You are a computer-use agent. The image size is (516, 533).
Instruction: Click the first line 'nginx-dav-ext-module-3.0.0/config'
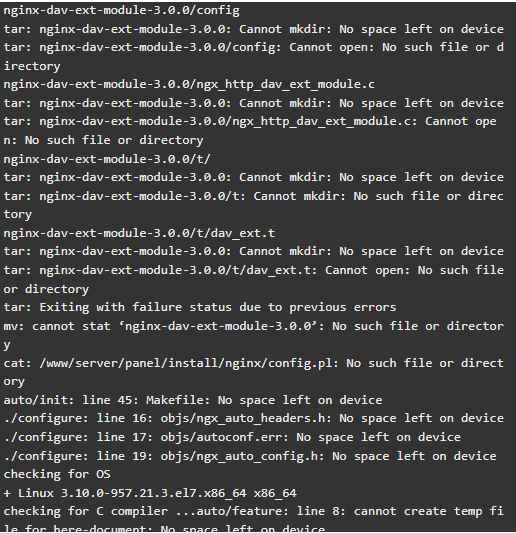pyautogui.click(x=121, y=11)
